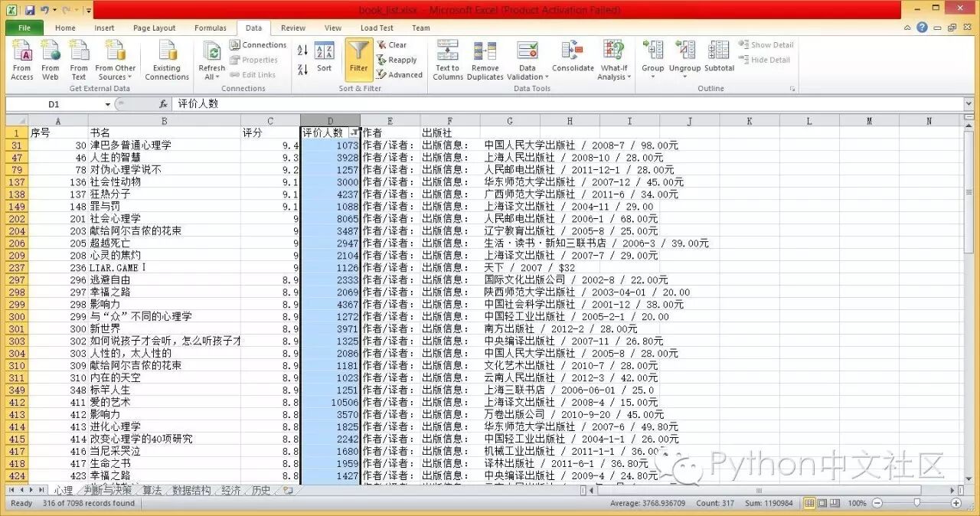Switch to the Formulas tab
This screenshot has width=980, height=516.
pyautogui.click(x=211, y=28)
